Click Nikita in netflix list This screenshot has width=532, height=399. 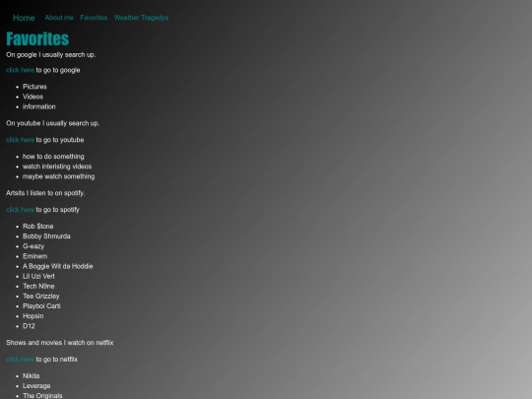click(32, 376)
